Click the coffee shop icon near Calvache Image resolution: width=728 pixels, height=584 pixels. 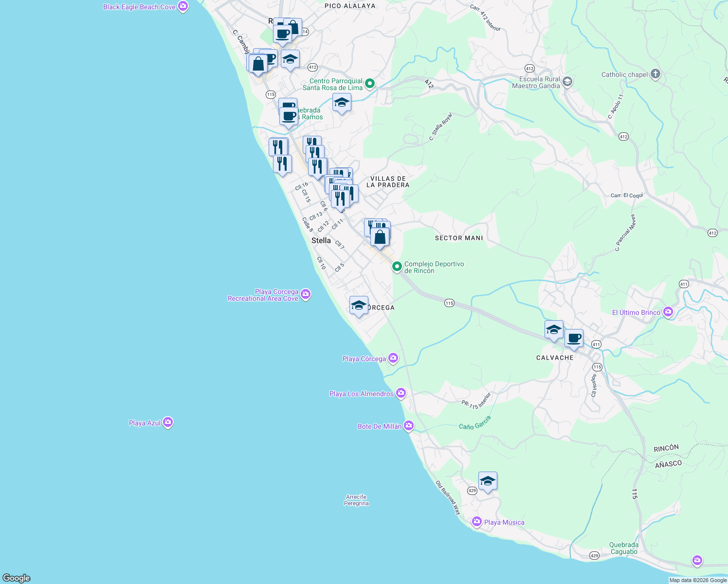point(574,337)
